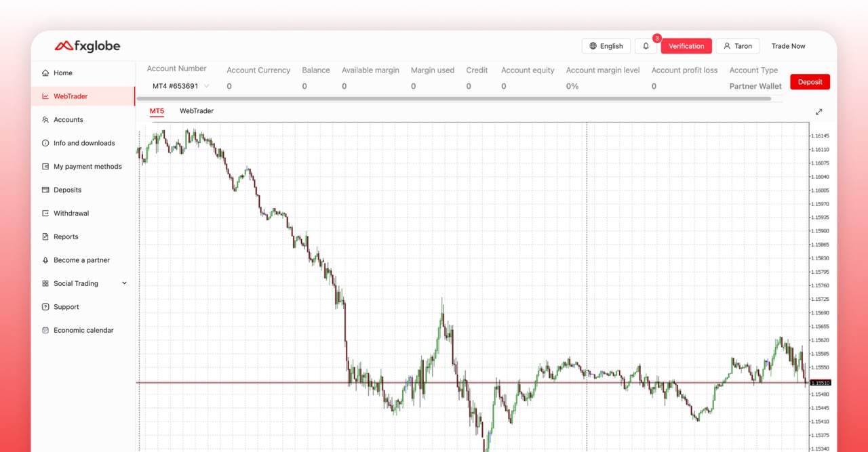The image size is (868, 452).
Task: Click the user icon beside Taron
Action: [727, 46]
